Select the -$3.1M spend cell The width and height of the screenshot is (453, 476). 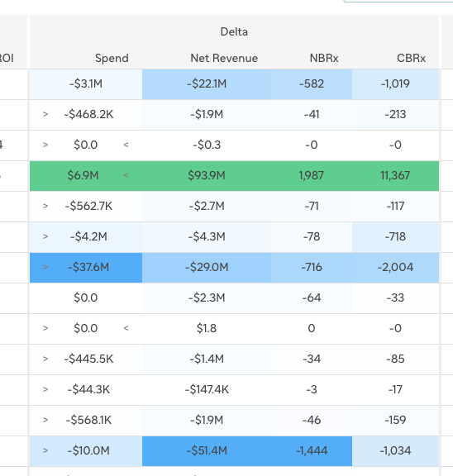(86, 83)
